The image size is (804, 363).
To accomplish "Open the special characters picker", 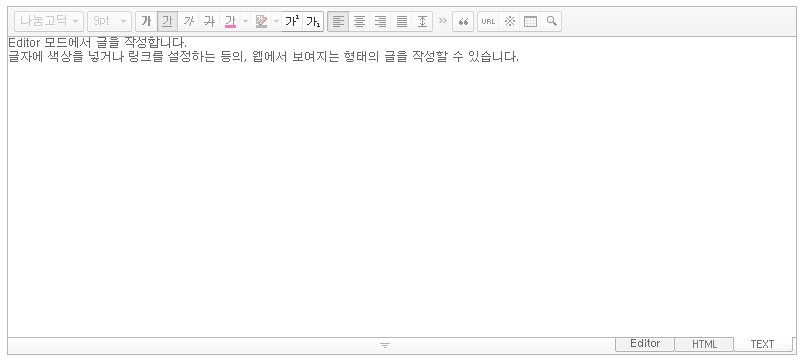I will coord(509,22).
